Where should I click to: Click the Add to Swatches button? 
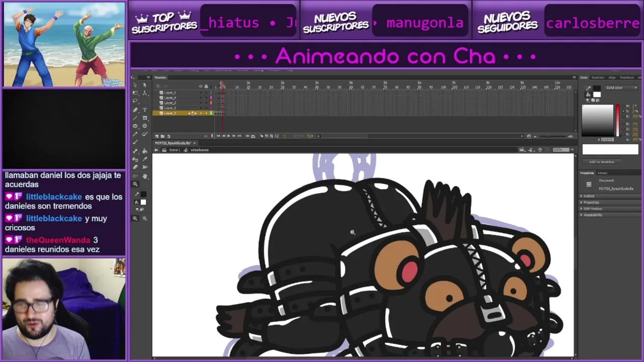[602, 162]
